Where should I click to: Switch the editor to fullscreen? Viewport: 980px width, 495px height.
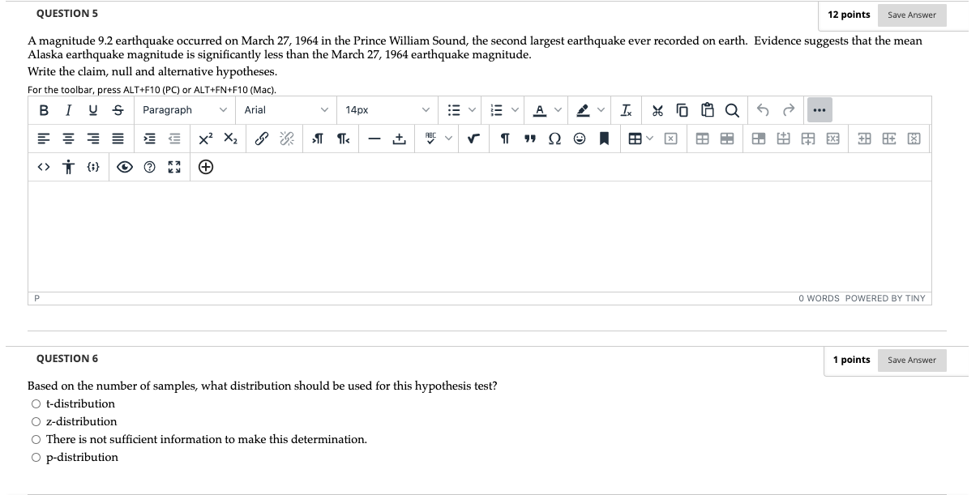click(173, 168)
